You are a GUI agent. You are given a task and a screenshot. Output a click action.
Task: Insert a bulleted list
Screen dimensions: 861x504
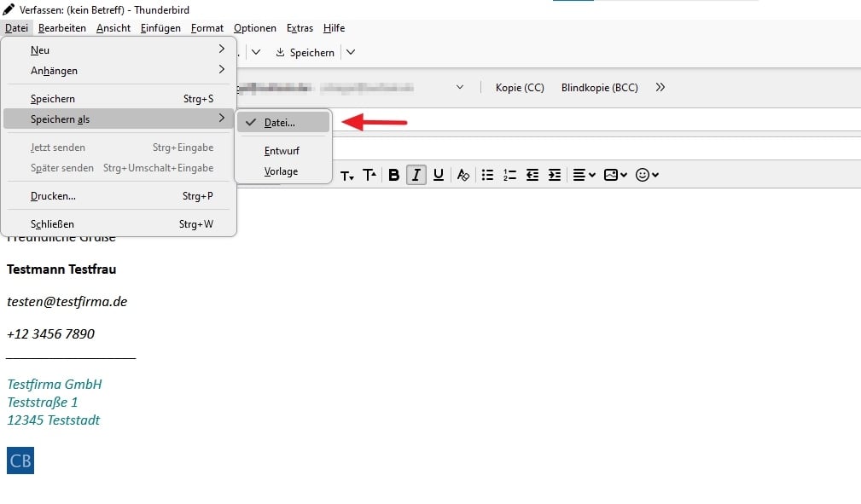coord(487,175)
